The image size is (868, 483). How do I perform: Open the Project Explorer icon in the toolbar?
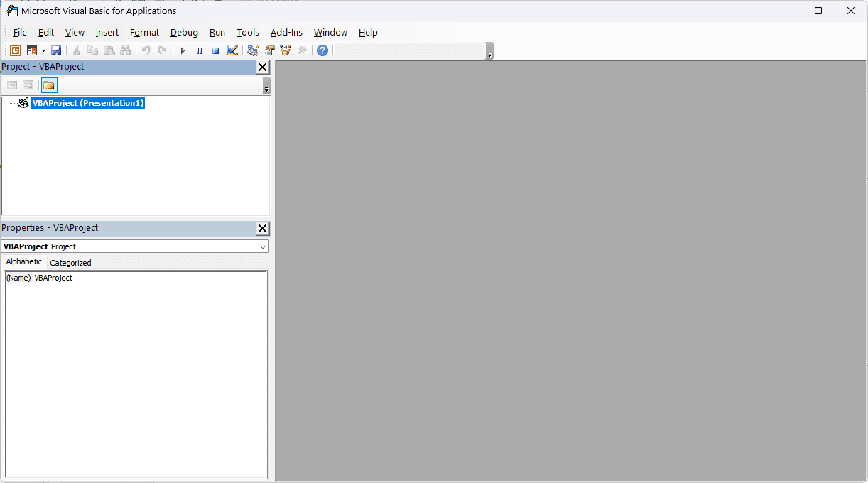[x=252, y=50]
